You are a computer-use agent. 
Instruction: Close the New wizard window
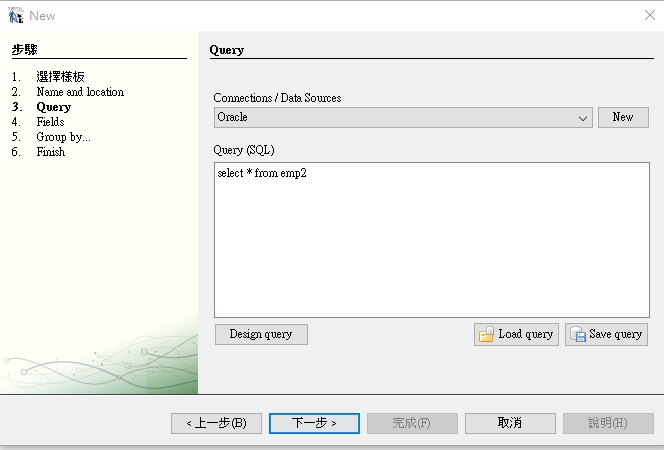tap(649, 15)
